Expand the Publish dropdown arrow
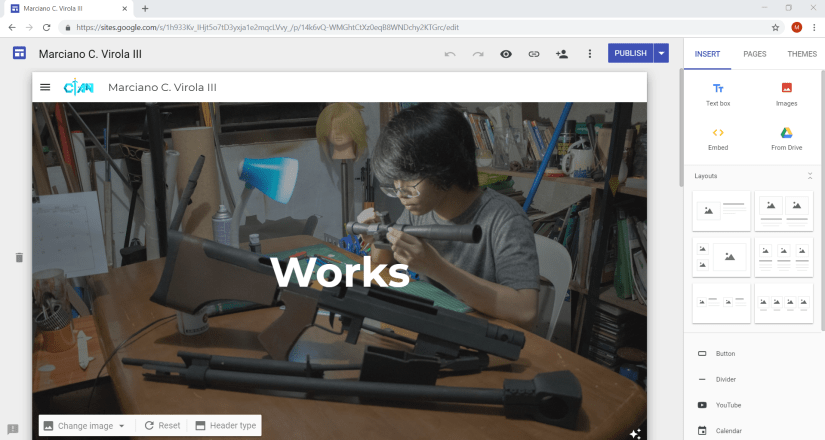Viewport: 825px width, 440px height. pyautogui.click(x=662, y=54)
